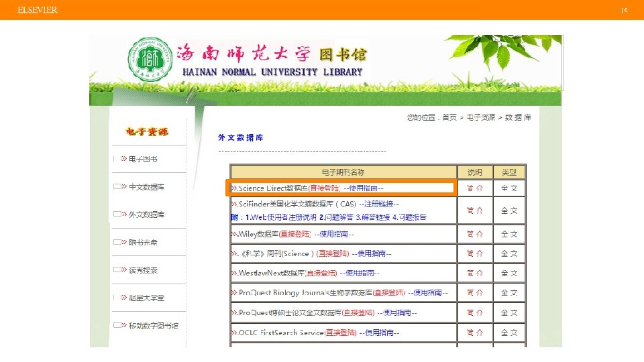Open 使用指南 for 《科学》周刊
Screen dimensions: 644x362
point(372,253)
